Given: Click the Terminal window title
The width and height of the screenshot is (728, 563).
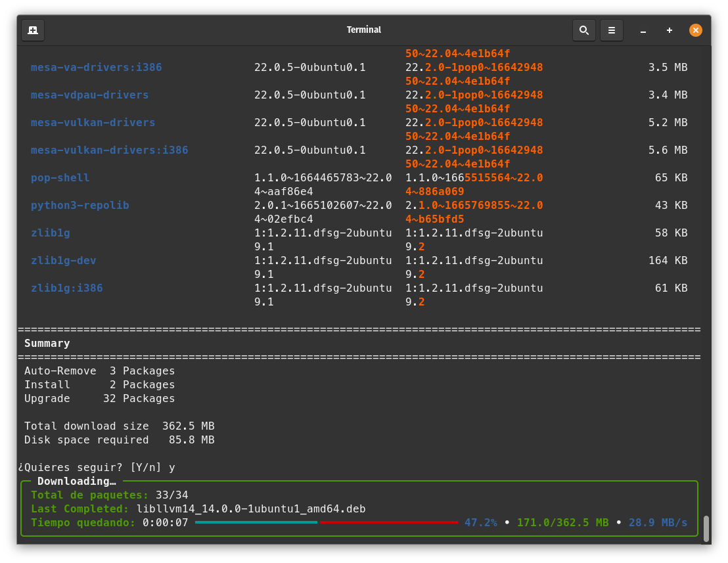Looking at the screenshot, I should (x=363, y=30).
